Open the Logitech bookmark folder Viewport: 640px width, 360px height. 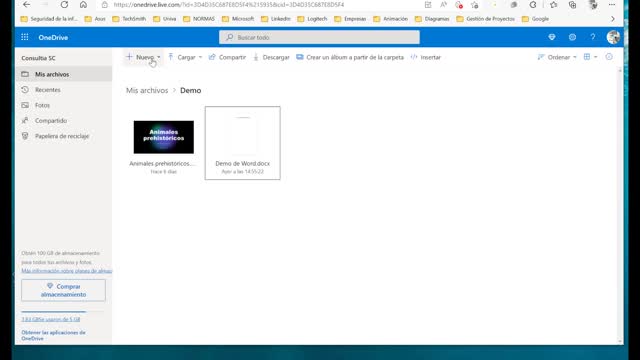point(312,19)
